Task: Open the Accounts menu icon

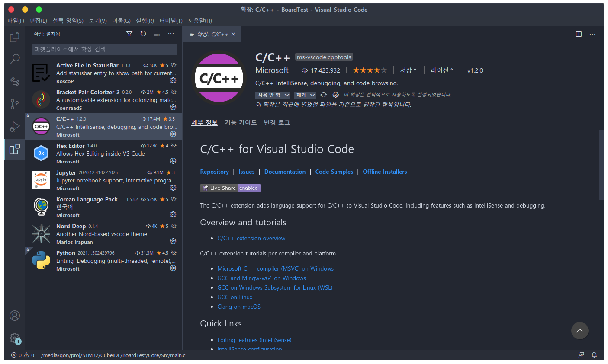Action: (x=15, y=316)
